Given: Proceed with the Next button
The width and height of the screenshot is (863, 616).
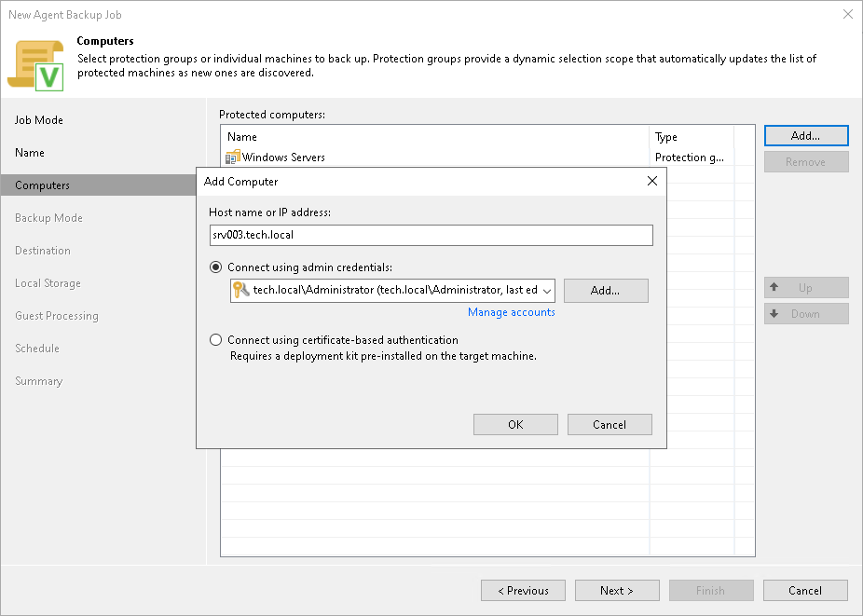Looking at the screenshot, I should click(617, 591).
